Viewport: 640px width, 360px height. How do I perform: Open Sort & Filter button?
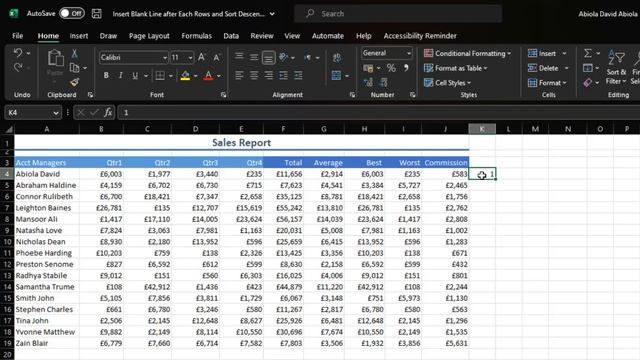[x=616, y=67]
